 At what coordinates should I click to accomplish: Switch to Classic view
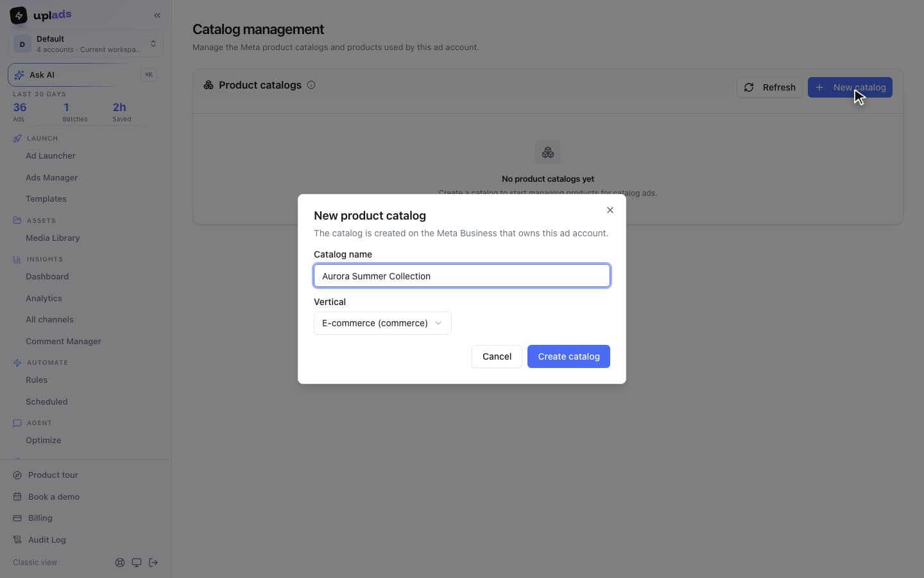[35, 563]
